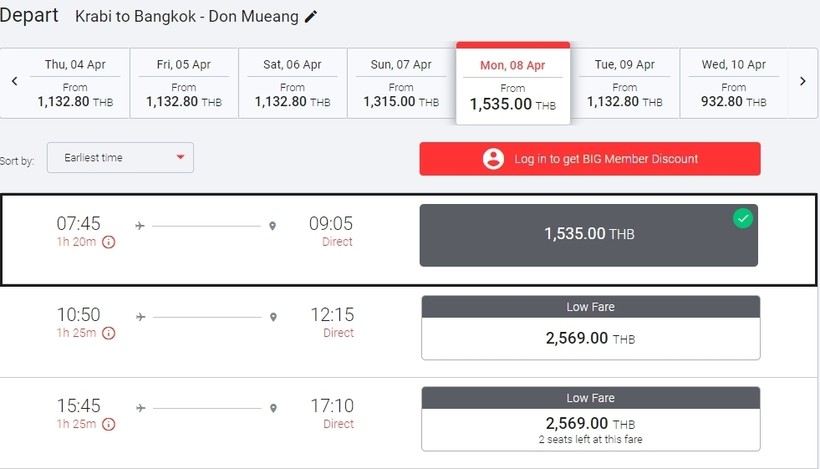Click info icon for 07:45 flight duration
This screenshot has height=469, width=820.
(109, 242)
